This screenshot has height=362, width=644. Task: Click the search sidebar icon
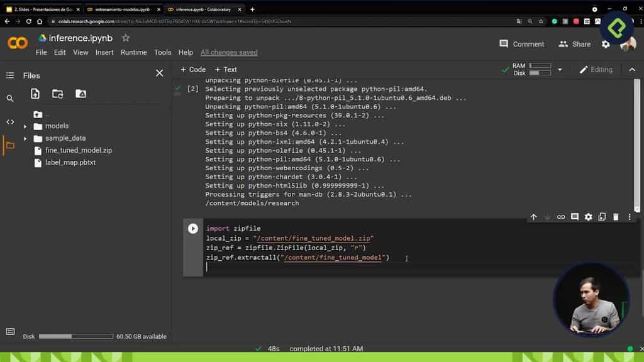pyautogui.click(x=9, y=98)
